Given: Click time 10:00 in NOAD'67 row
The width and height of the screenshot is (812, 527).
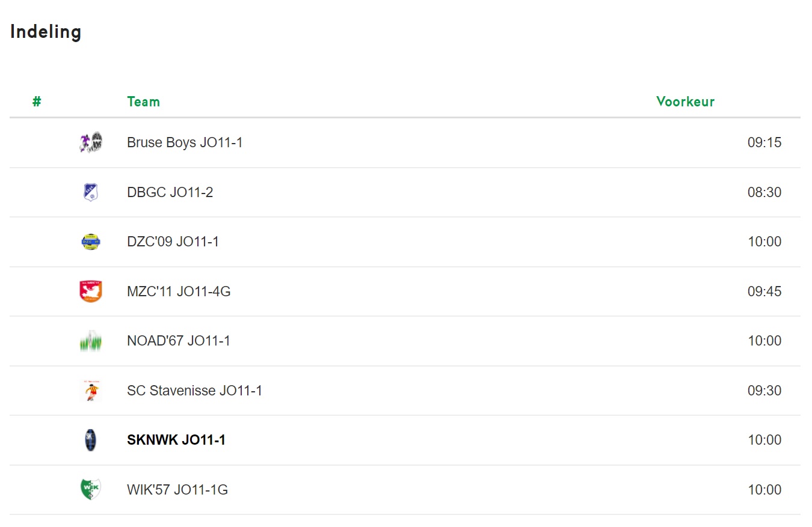Looking at the screenshot, I should (x=764, y=341).
